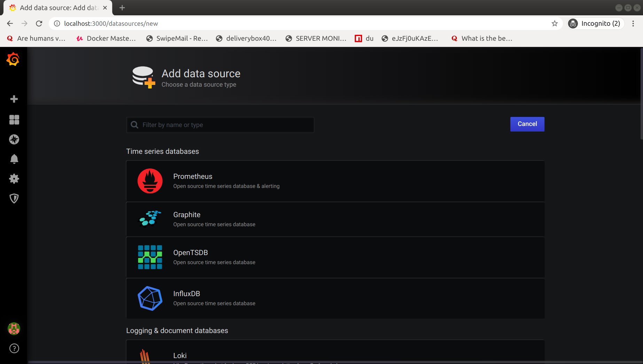Click the browser forward arrow

(24, 23)
